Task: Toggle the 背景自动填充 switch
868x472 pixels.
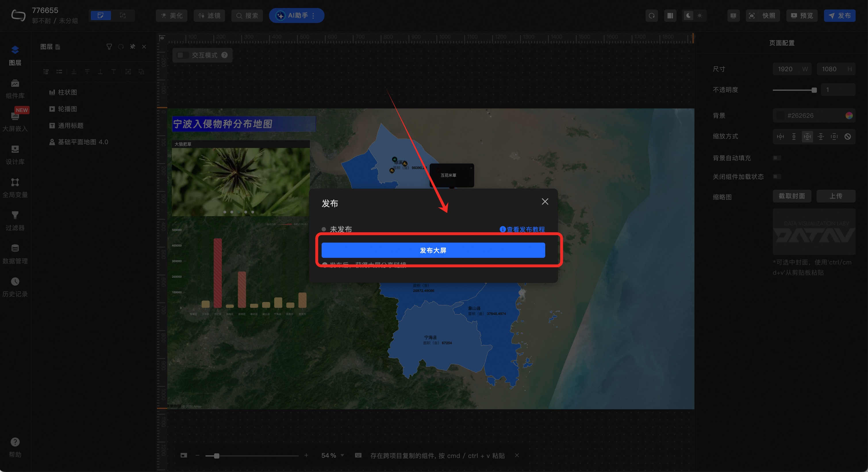Action: click(x=777, y=158)
